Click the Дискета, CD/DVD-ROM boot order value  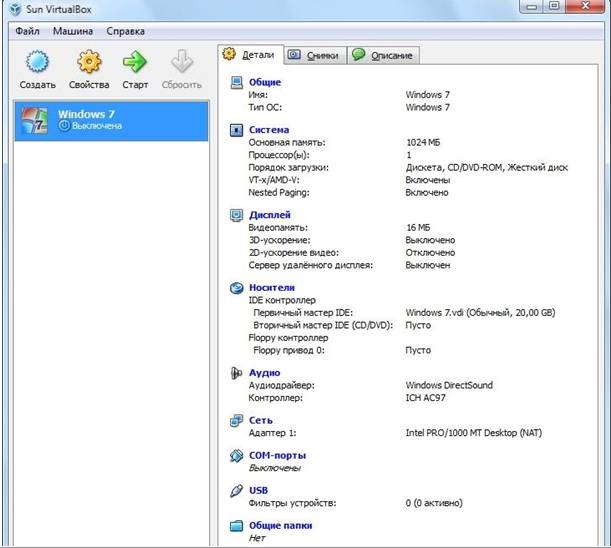(487, 168)
